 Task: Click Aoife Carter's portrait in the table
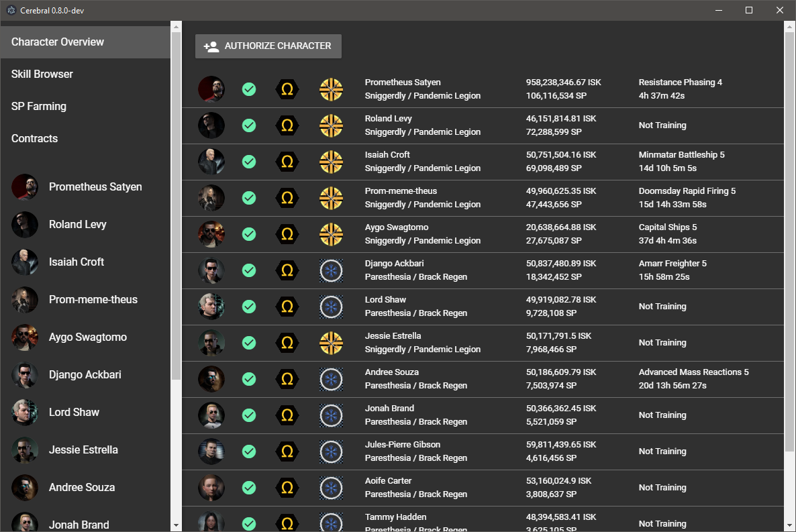click(211, 488)
